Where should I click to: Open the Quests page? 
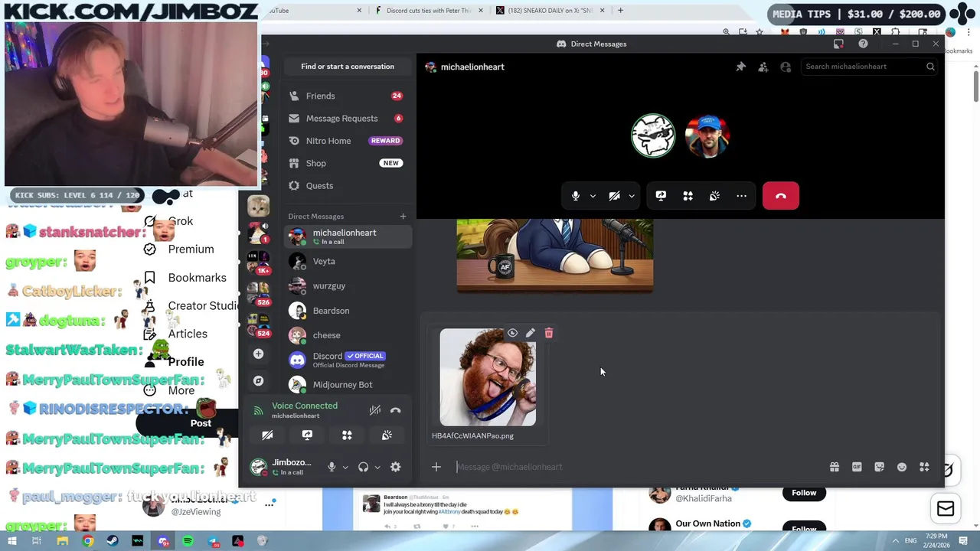[x=348, y=186]
